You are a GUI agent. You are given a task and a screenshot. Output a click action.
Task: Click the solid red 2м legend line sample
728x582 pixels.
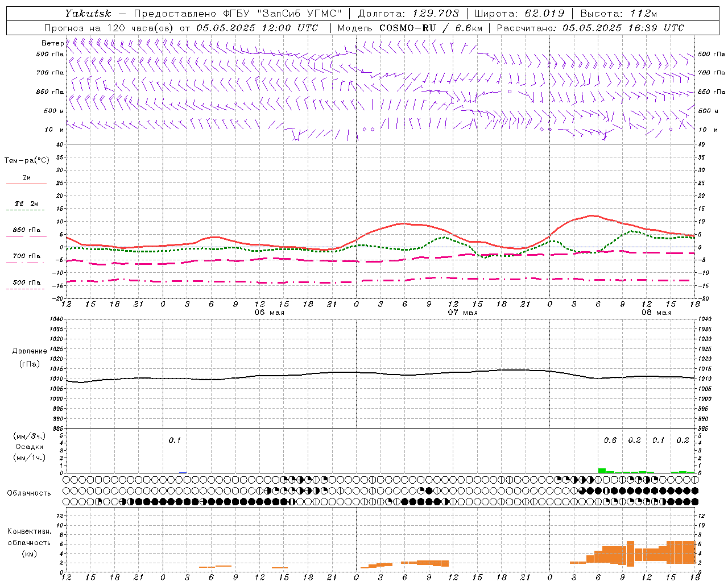[x=26, y=184]
